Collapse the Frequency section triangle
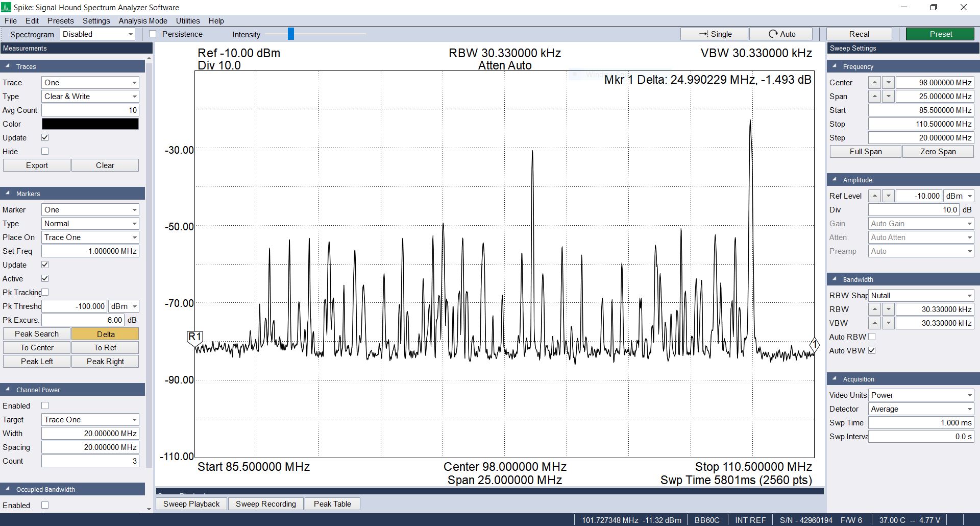The height and width of the screenshot is (526, 980). [x=835, y=66]
